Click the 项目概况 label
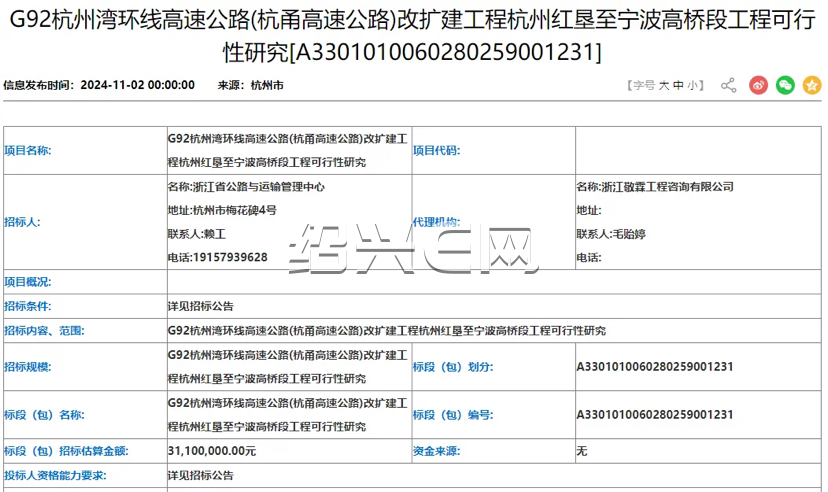This screenshot has height=492, width=828. pos(28,282)
